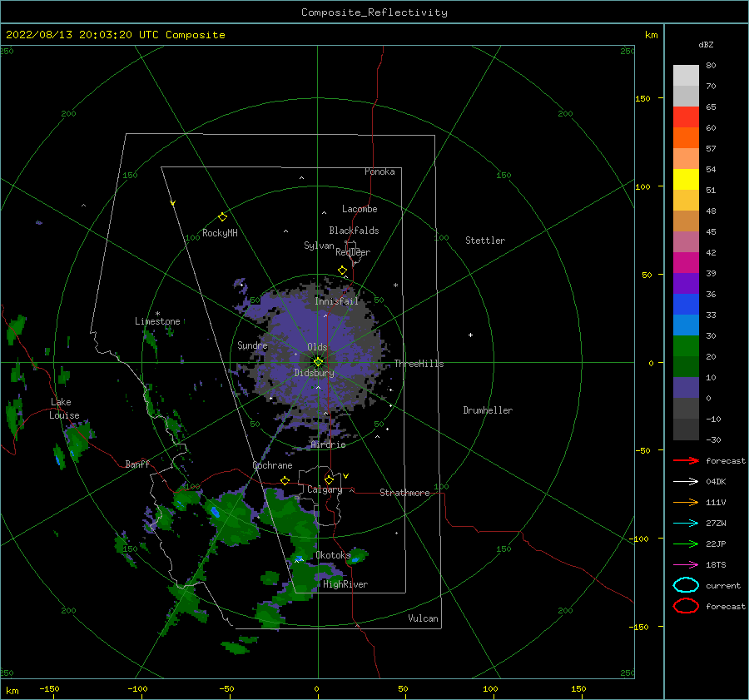This screenshot has height=700, width=749.
Task: Pick the 65-60 dBZ red swatch
Action: point(686,117)
